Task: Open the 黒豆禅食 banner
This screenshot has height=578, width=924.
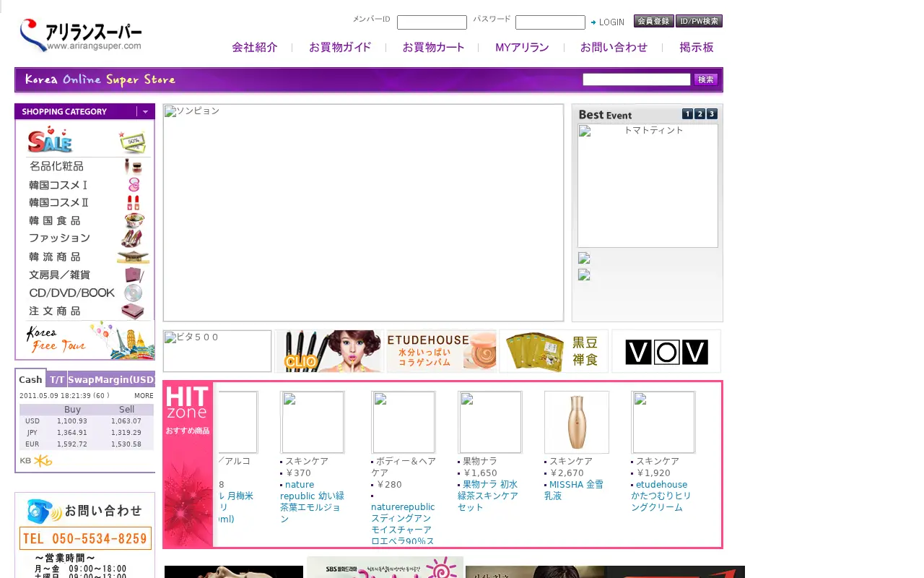Action: point(554,351)
